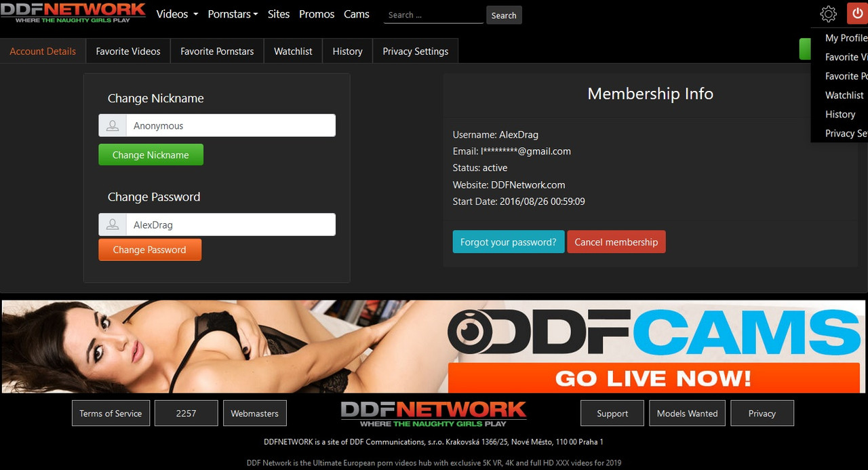Select My Profile in the settings menu

pyautogui.click(x=846, y=38)
